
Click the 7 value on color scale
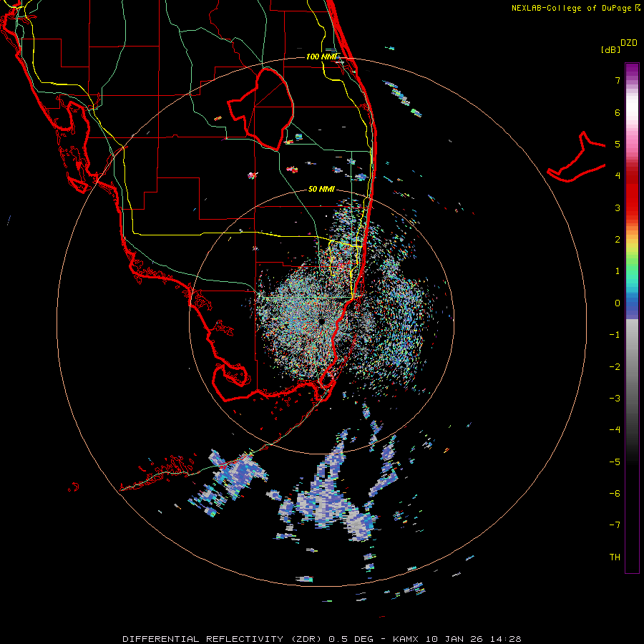click(618, 80)
